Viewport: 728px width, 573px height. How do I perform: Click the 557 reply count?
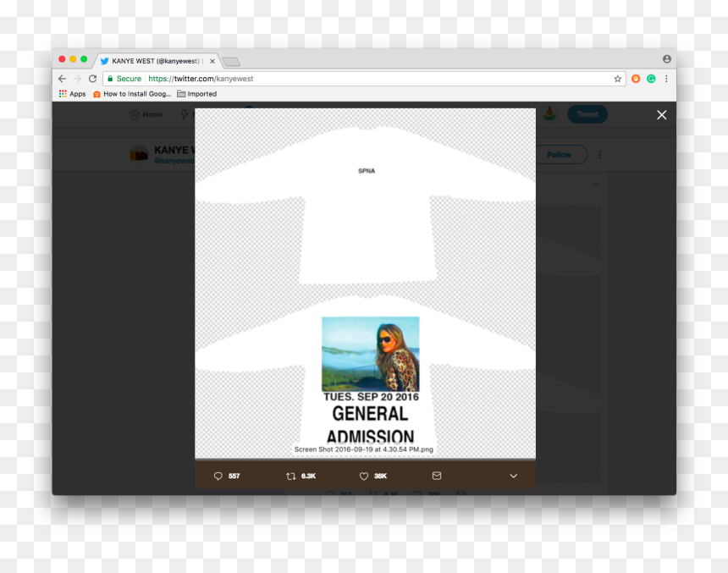[234, 476]
